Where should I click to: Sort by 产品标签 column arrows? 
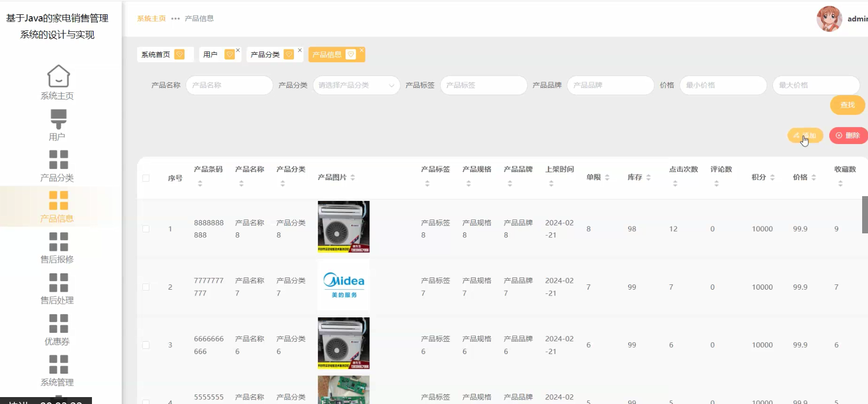click(427, 183)
